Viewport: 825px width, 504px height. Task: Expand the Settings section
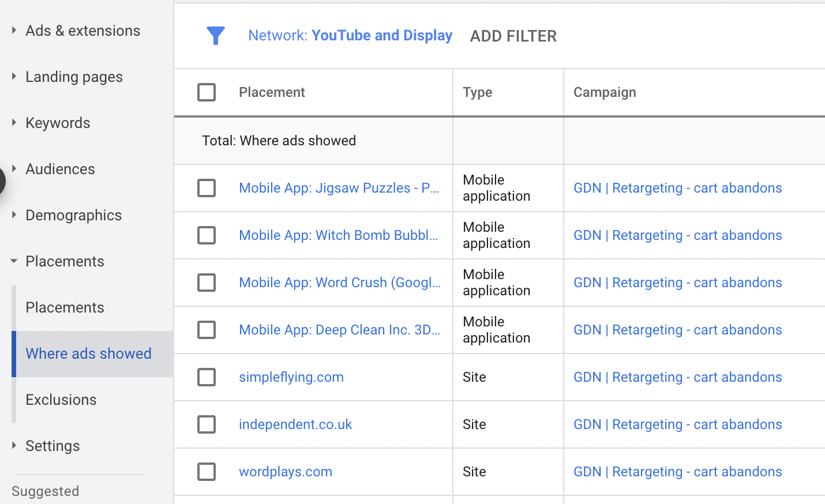pos(52,445)
